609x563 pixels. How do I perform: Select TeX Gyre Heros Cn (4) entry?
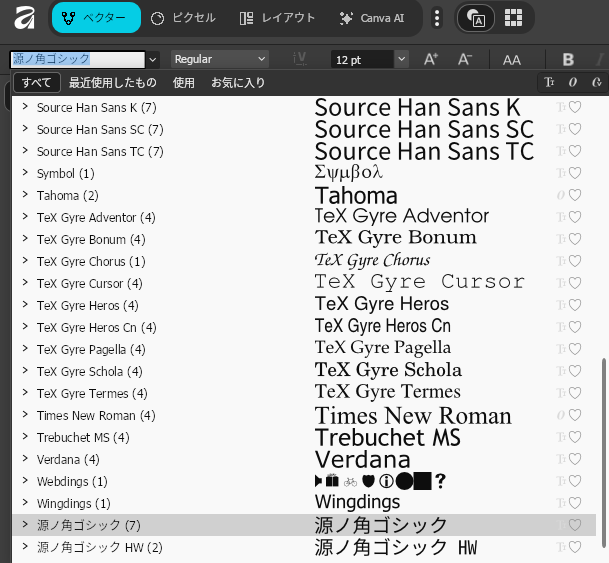[97, 328]
